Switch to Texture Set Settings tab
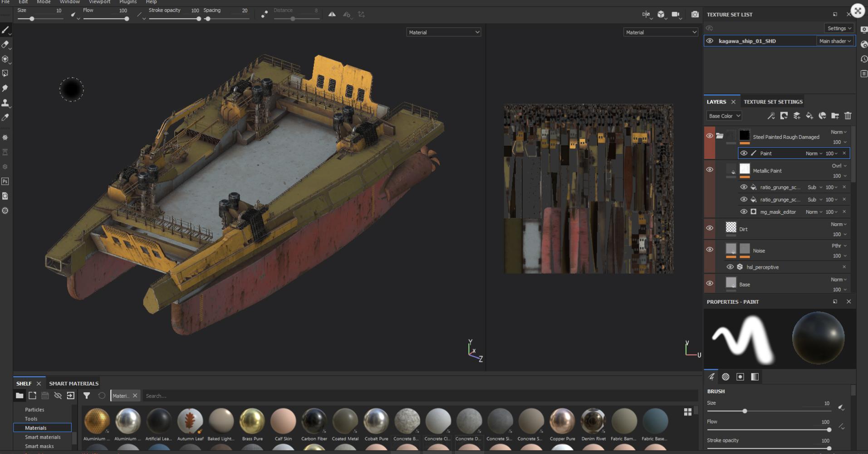This screenshot has height=454, width=868. click(x=773, y=102)
